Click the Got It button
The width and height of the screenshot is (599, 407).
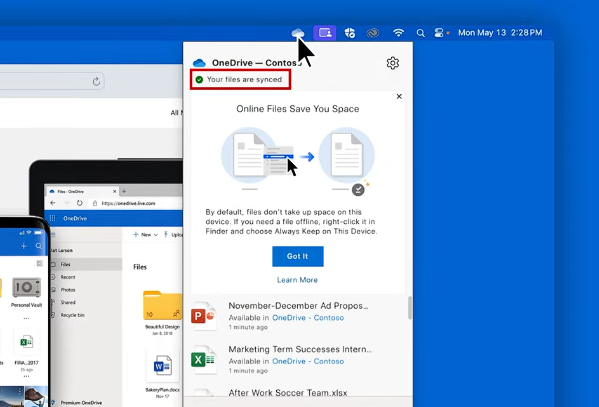298,256
